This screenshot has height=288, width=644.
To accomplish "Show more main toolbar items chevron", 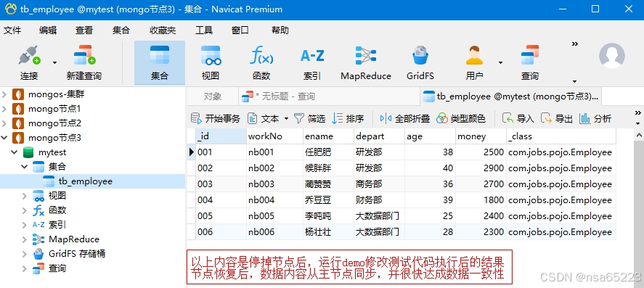I will (575, 44).
